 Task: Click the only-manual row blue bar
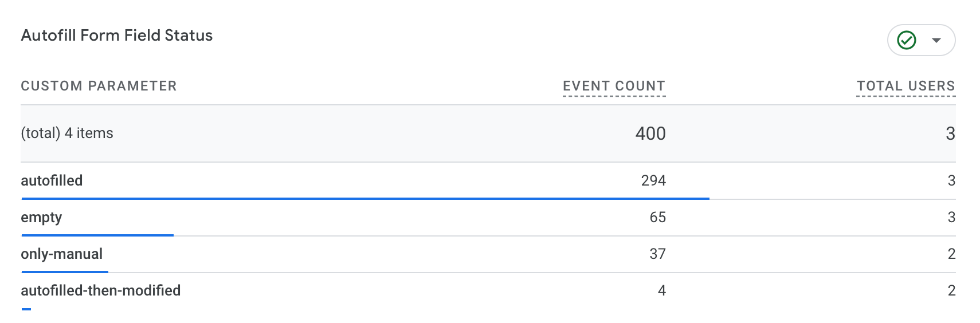point(65,272)
